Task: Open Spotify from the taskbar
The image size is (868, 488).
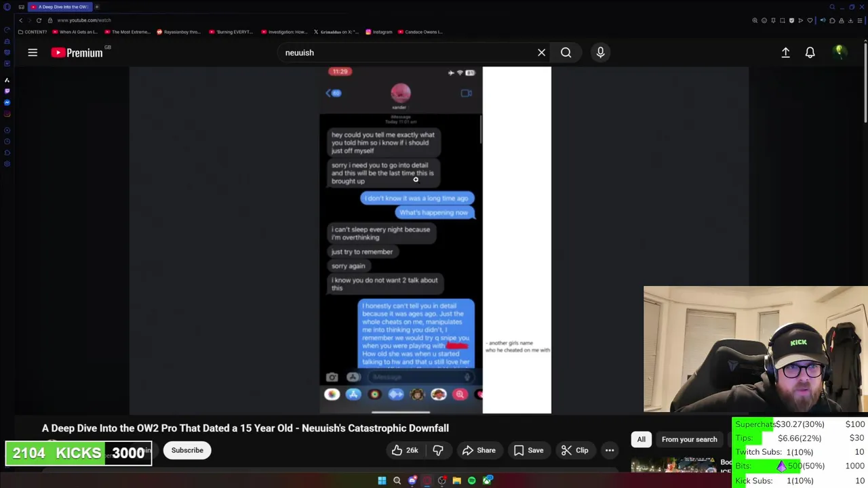Action: click(x=471, y=481)
